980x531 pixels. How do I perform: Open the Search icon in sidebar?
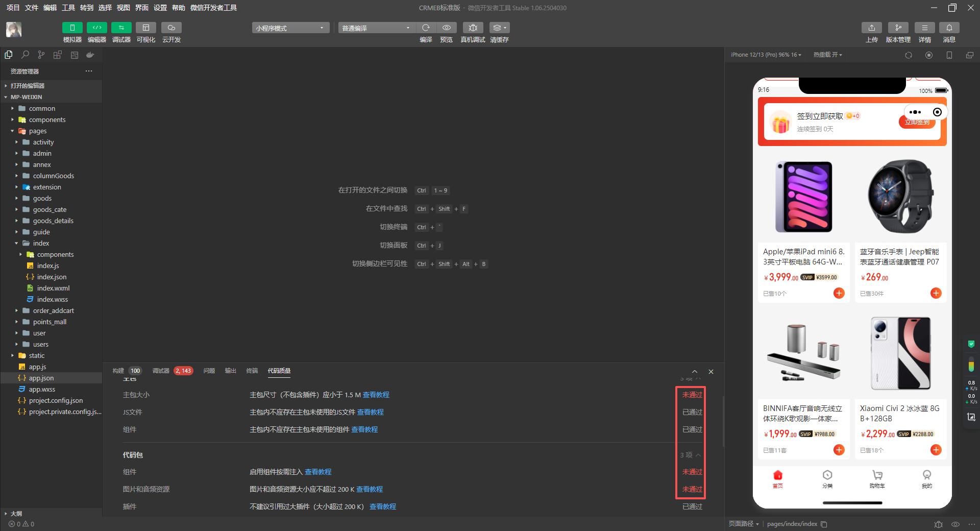pyautogui.click(x=25, y=55)
